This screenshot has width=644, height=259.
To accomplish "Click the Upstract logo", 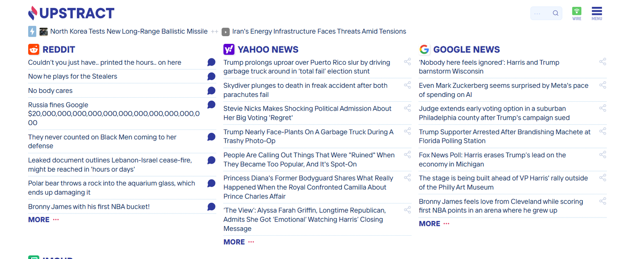I will [x=71, y=13].
